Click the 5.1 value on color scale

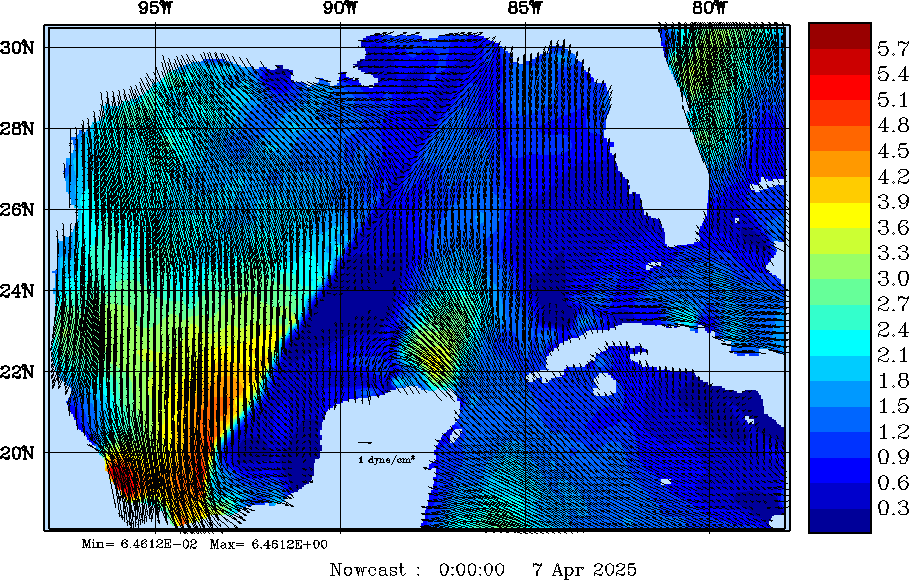893,100
